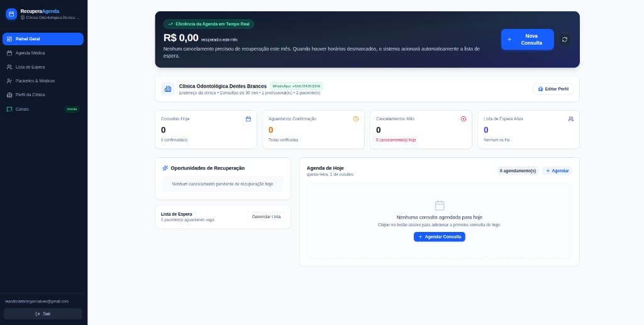Click the refresh icon button in banner

pyautogui.click(x=564, y=40)
